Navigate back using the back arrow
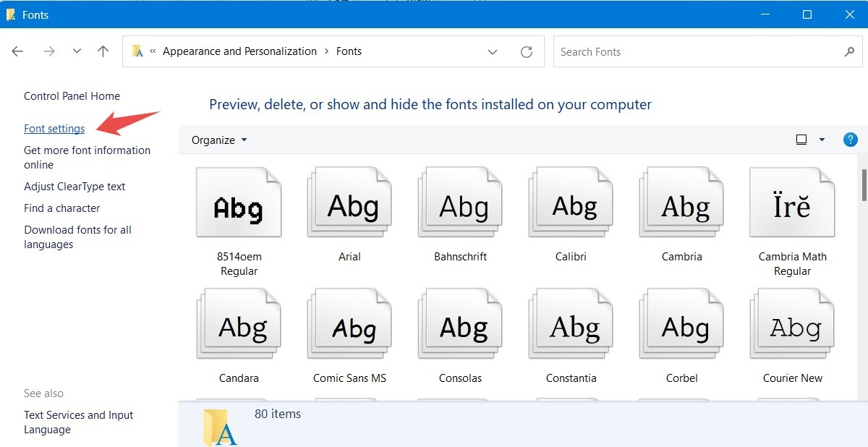868x447 pixels. (x=17, y=51)
